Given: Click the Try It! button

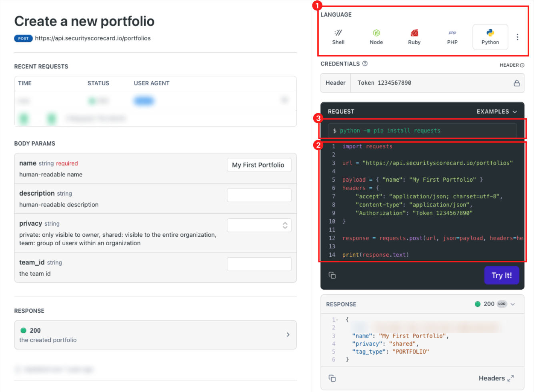Looking at the screenshot, I should (502, 275).
